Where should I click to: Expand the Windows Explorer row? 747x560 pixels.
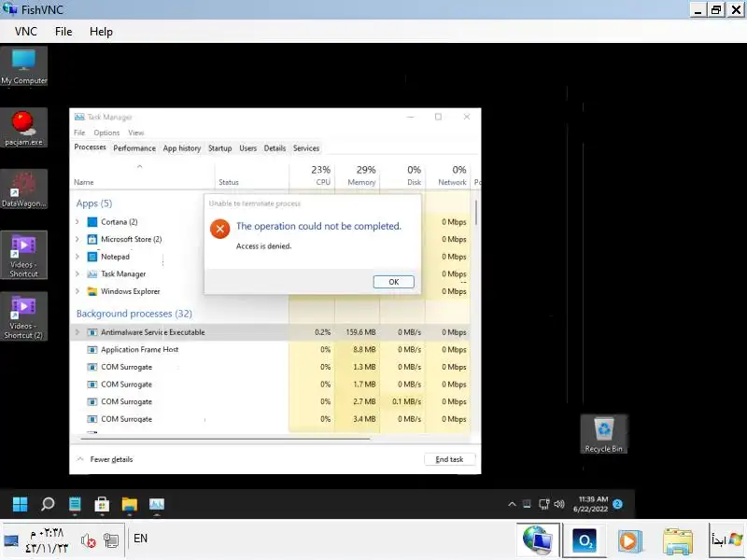(x=78, y=291)
